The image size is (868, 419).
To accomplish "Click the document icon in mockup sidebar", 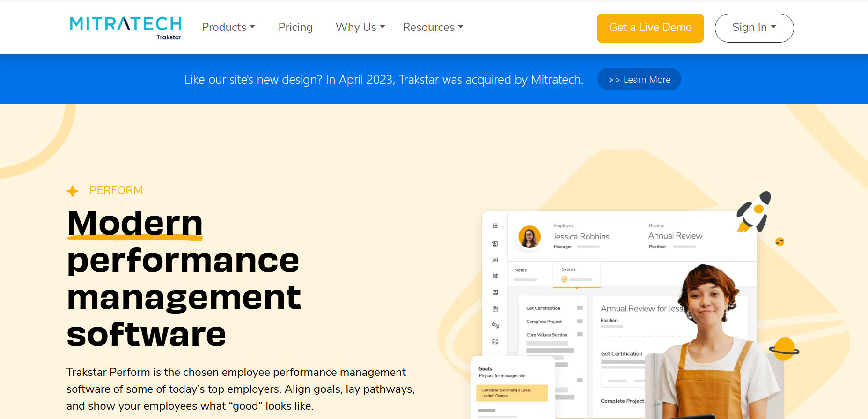I will (495, 309).
